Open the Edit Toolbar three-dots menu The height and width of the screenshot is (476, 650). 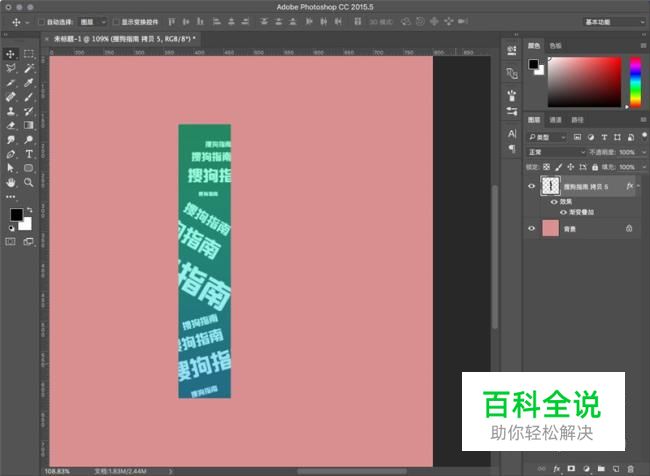pyautogui.click(x=10, y=197)
